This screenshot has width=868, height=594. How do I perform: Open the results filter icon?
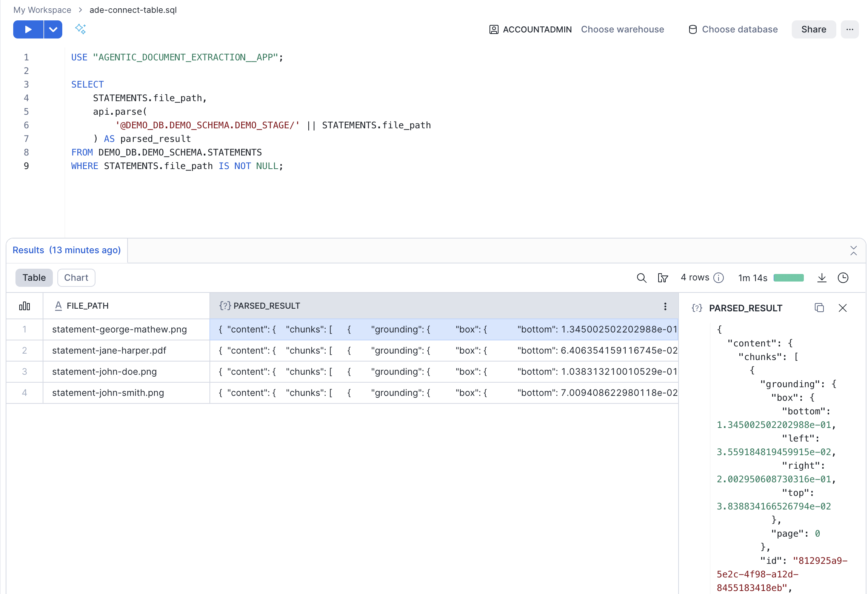tap(663, 278)
